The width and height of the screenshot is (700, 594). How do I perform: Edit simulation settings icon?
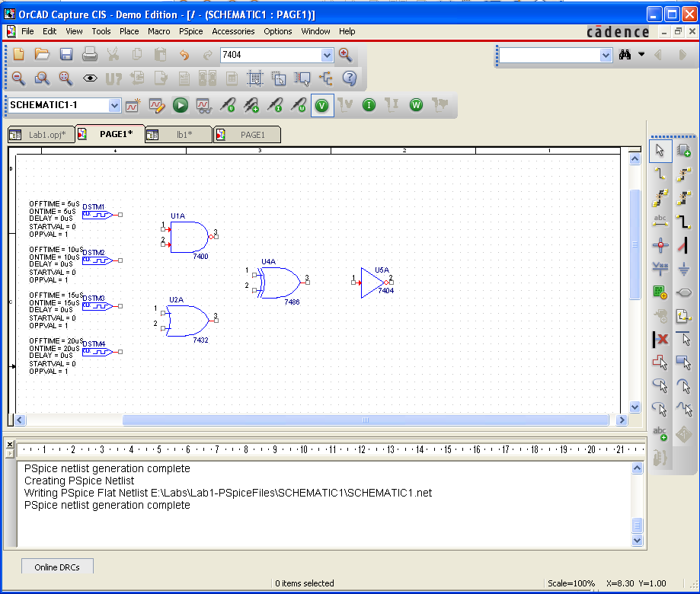(157, 105)
